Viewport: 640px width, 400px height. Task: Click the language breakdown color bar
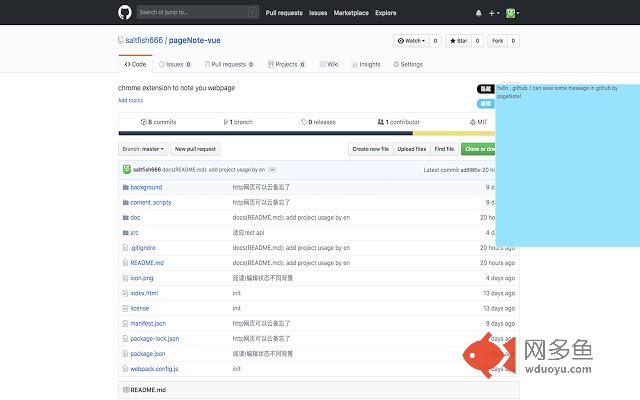click(x=307, y=133)
